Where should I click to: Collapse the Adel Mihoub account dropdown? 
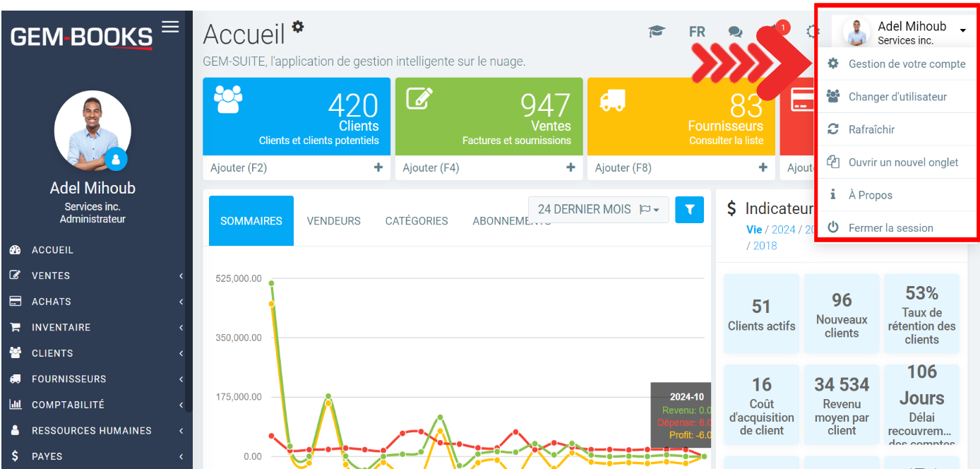tap(962, 30)
